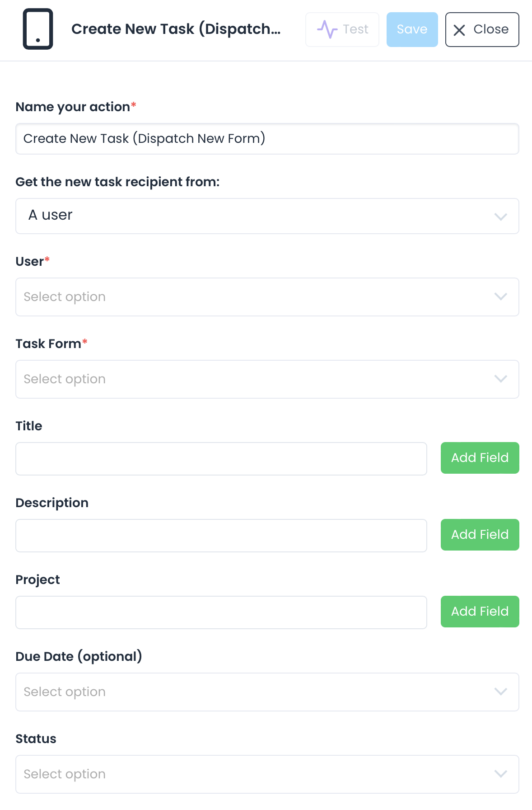
Task: Click the Description input box
Action: coord(221,536)
